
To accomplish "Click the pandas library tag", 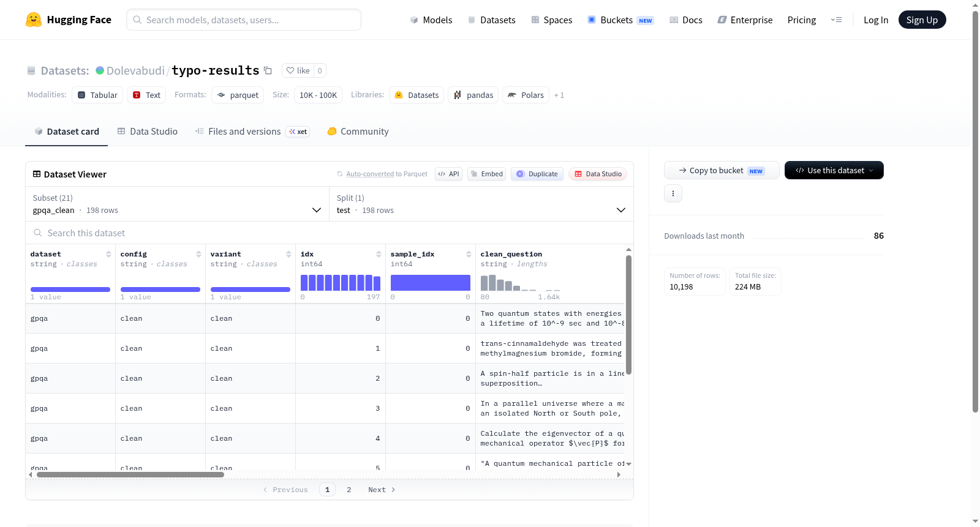I will point(473,95).
